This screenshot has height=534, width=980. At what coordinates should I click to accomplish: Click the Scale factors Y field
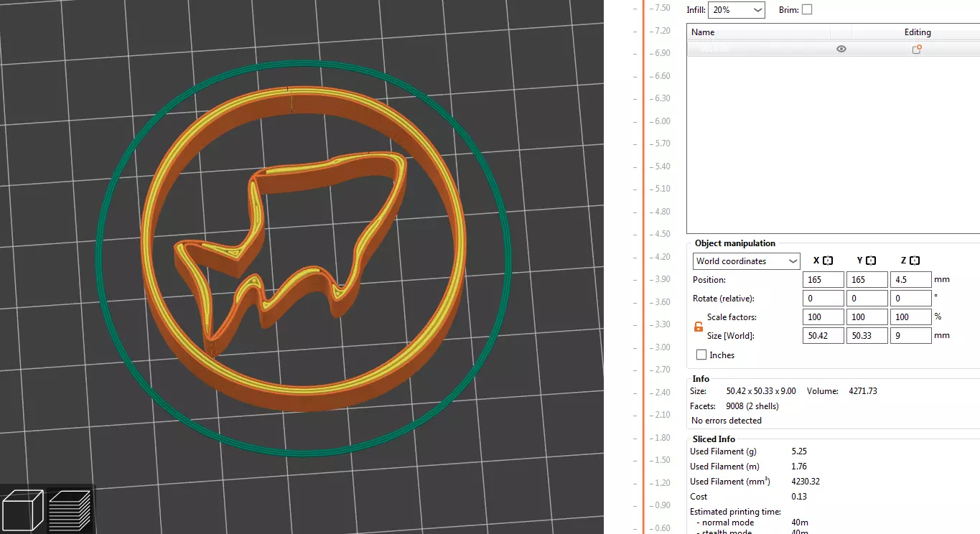coord(867,317)
